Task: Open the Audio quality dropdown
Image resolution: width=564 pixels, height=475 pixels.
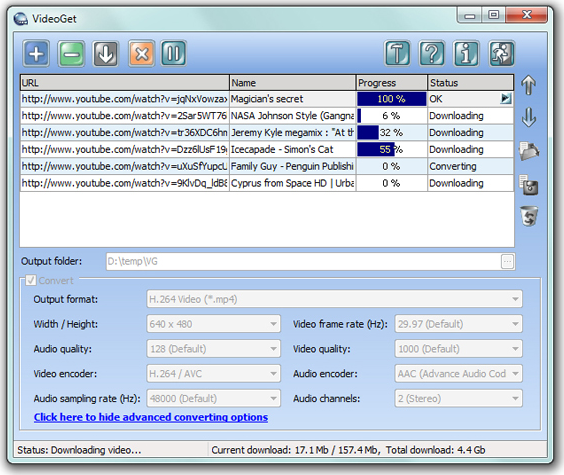Action: click(213, 349)
